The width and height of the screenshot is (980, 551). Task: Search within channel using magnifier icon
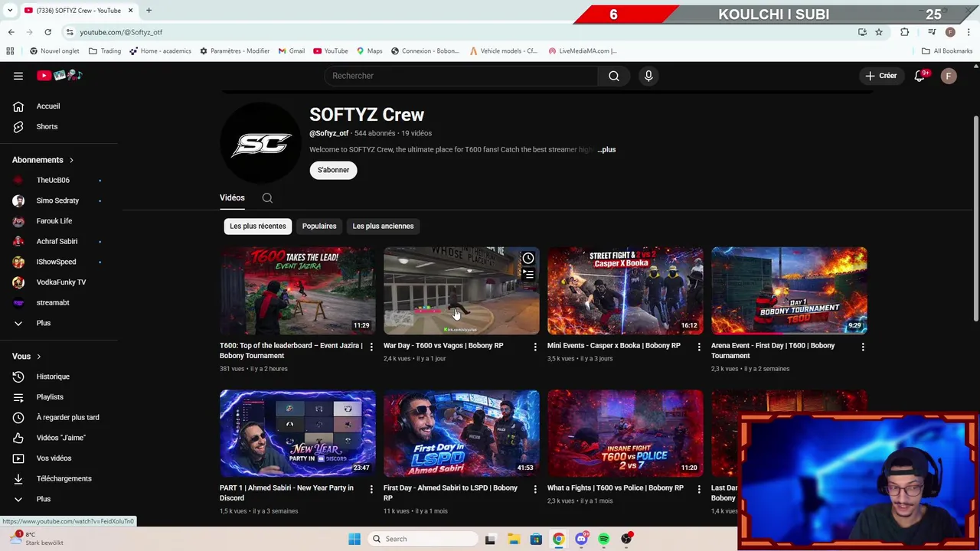coord(267,198)
